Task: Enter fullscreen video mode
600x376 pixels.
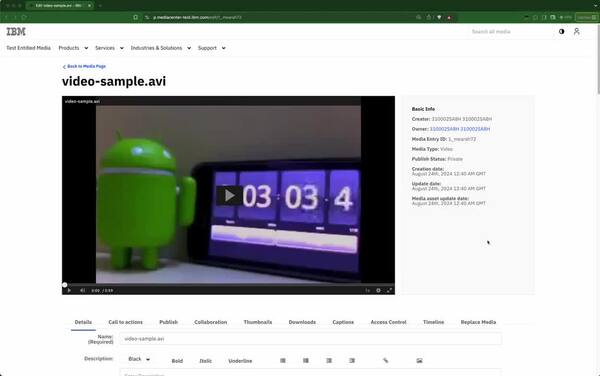Action: click(389, 290)
